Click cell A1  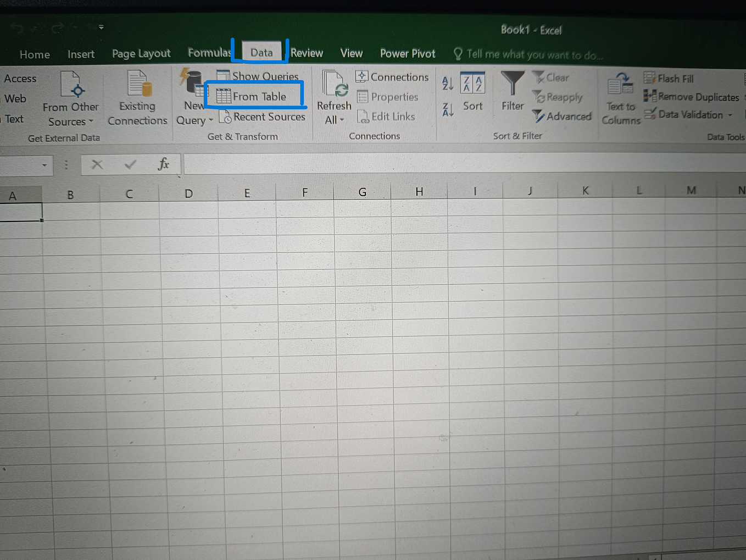tap(21, 212)
